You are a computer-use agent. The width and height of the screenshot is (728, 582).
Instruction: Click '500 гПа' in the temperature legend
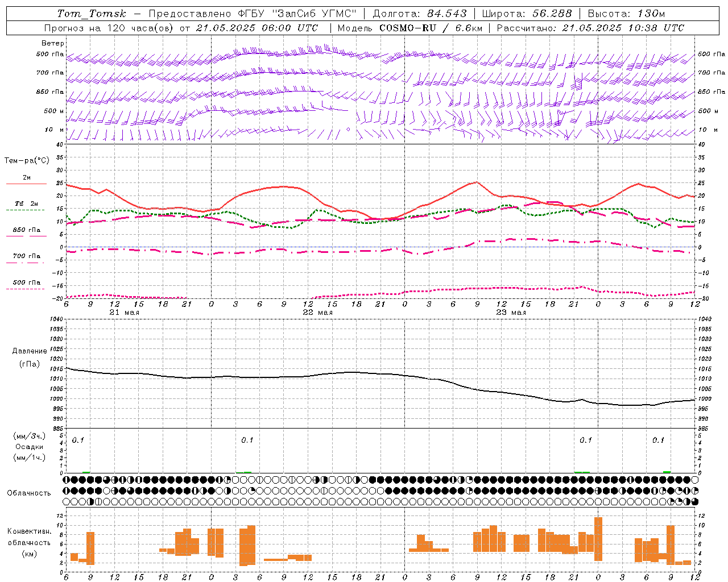(x=27, y=282)
